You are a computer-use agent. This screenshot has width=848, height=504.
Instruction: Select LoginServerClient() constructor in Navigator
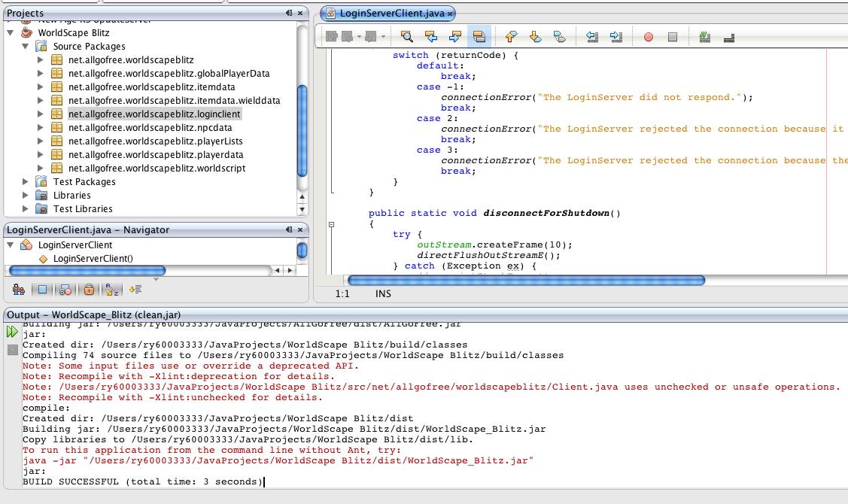click(x=93, y=259)
